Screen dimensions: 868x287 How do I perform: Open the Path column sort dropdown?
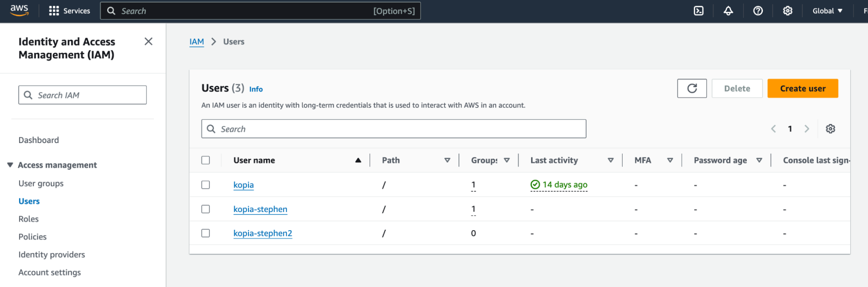pos(447,160)
